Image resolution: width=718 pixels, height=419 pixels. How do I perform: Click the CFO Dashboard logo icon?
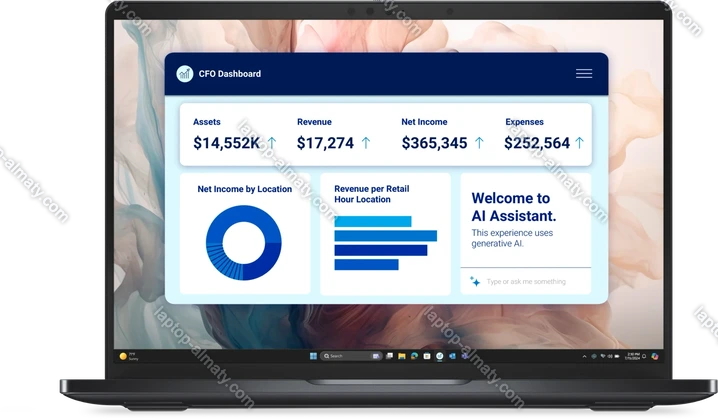click(185, 74)
